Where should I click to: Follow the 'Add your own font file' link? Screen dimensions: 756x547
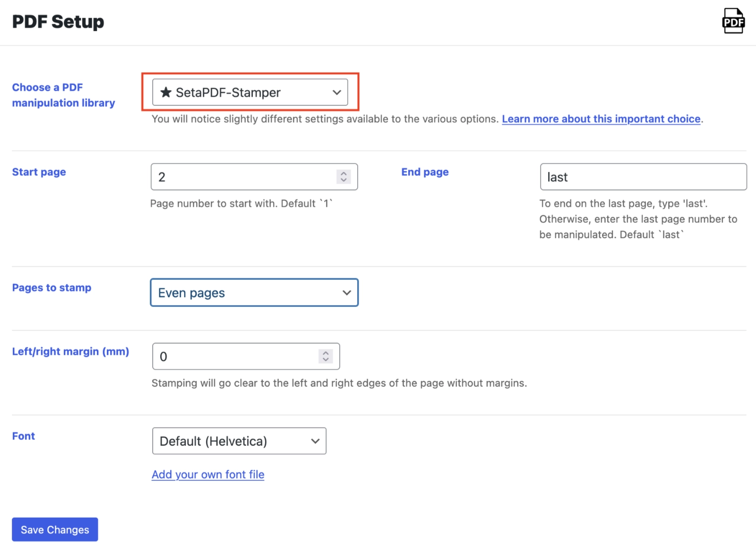[208, 475]
